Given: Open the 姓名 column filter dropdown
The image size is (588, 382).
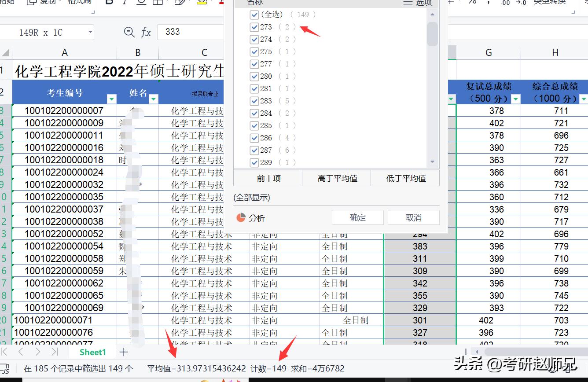Looking at the screenshot, I should point(153,99).
